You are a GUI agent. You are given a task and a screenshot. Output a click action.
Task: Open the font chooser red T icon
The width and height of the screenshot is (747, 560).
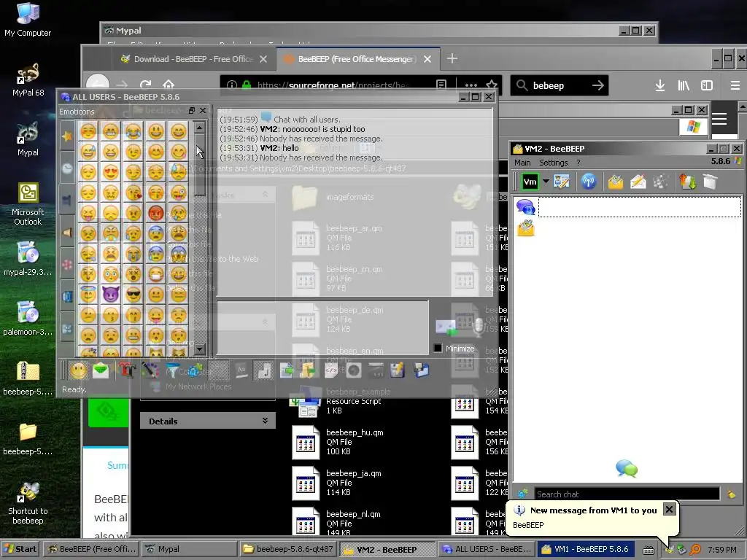coord(127,370)
